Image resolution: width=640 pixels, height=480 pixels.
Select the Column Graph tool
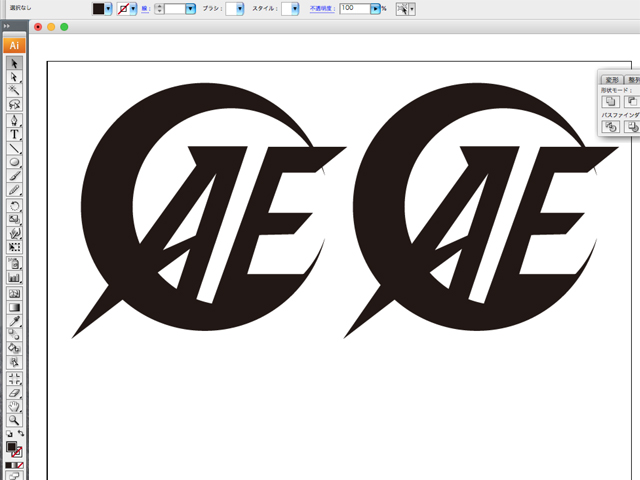tap(14, 278)
